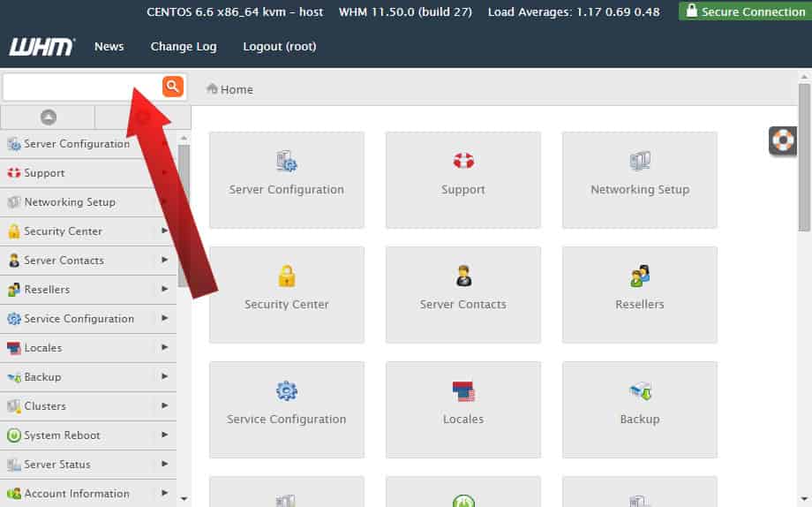812x507 pixels.
Task: Click Server Configuration sidebar icon
Action: [14, 144]
